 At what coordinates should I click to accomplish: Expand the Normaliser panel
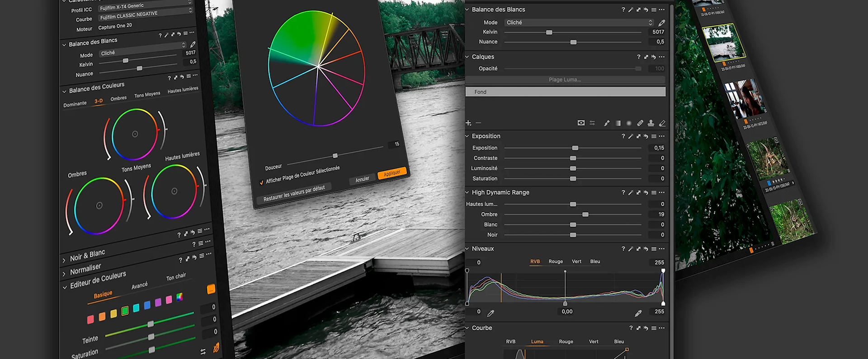64,274
